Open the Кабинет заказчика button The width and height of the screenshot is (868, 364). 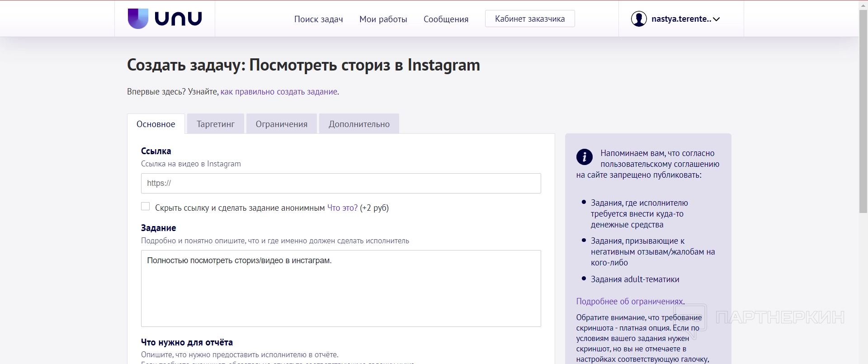click(x=530, y=19)
